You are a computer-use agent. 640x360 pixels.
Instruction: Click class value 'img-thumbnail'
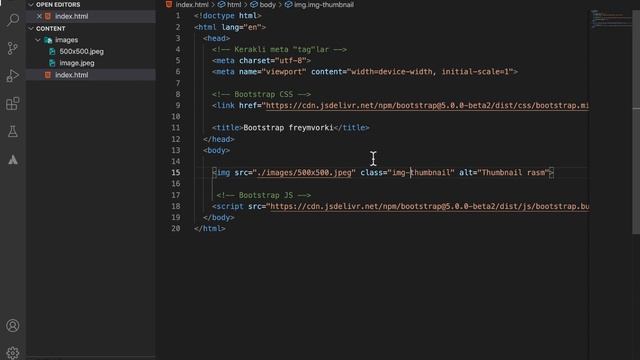[421, 173]
